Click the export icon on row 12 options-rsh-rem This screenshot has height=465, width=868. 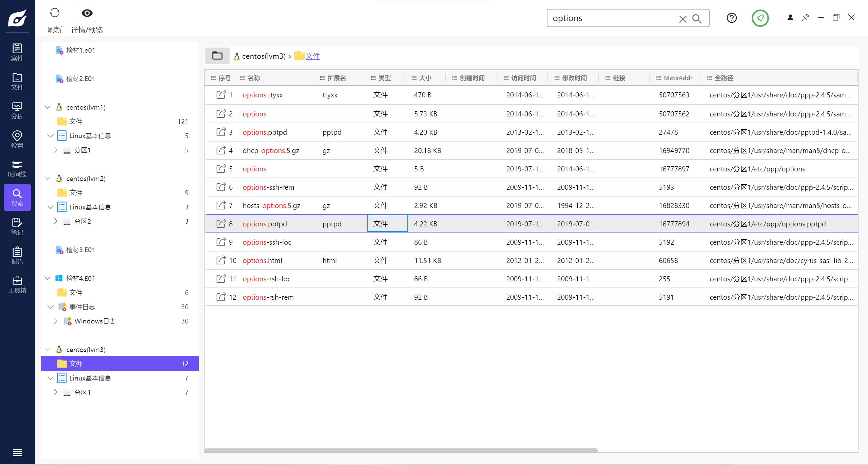tap(221, 297)
